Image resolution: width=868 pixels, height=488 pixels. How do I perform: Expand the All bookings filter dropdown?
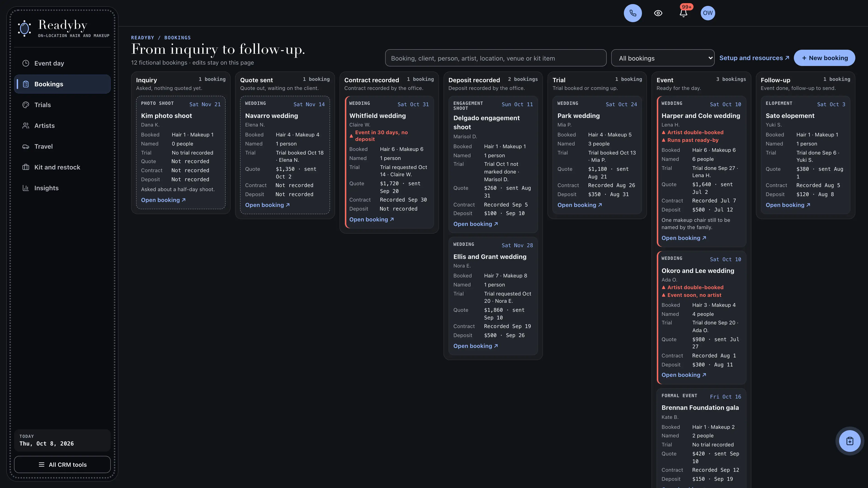click(663, 58)
